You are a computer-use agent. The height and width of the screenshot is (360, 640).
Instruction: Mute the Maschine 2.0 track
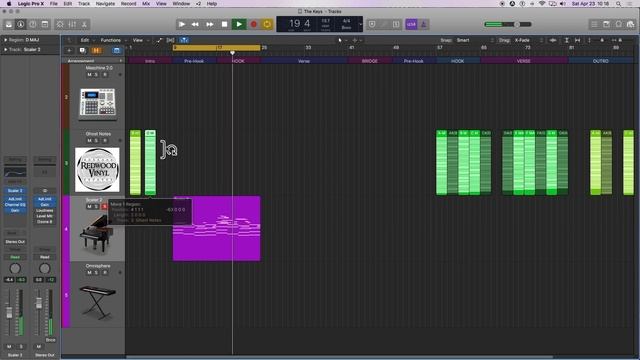89,75
